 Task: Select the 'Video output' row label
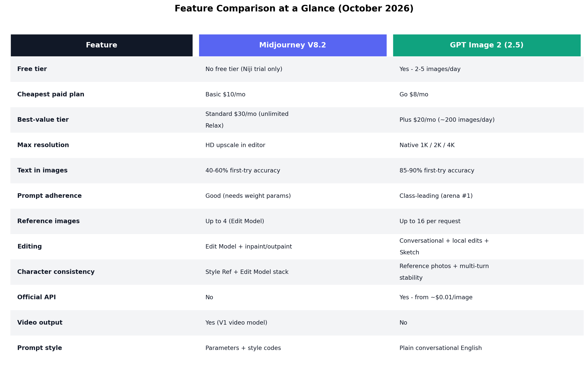(40, 323)
